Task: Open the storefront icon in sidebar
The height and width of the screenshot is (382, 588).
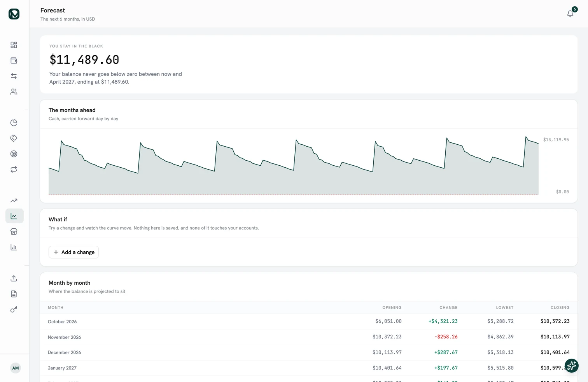Action: pyautogui.click(x=14, y=232)
